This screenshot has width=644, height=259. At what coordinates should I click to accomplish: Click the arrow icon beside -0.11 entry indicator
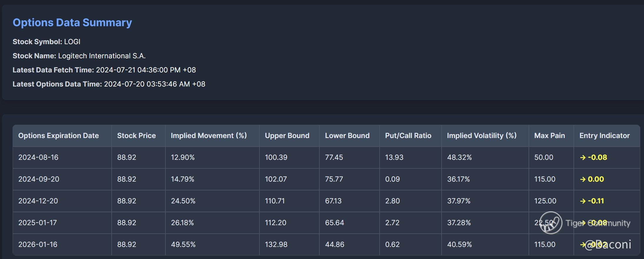583,201
